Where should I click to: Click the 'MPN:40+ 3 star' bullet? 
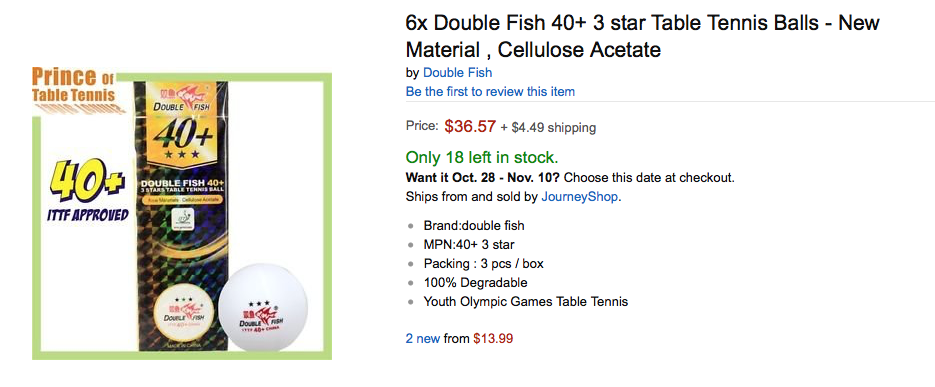469,244
